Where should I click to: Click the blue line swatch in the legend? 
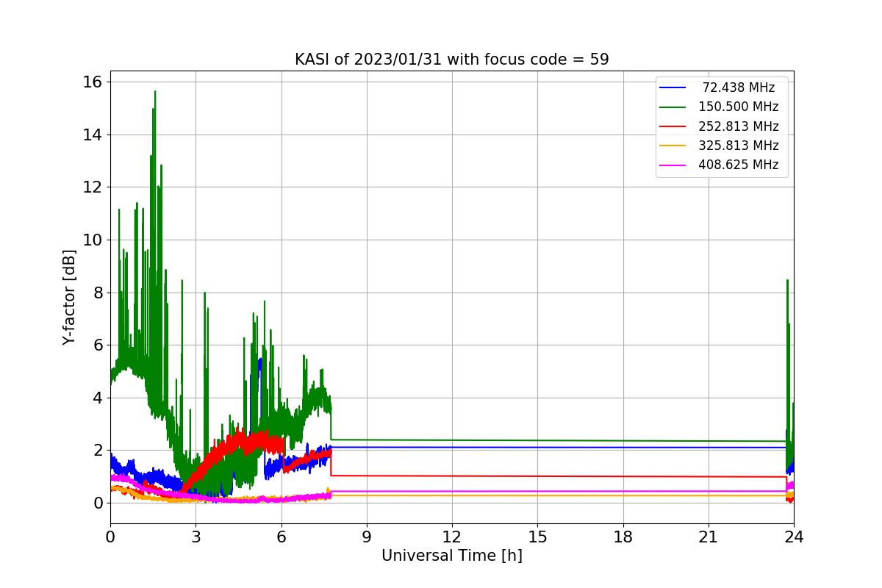click(x=673, y=87)
